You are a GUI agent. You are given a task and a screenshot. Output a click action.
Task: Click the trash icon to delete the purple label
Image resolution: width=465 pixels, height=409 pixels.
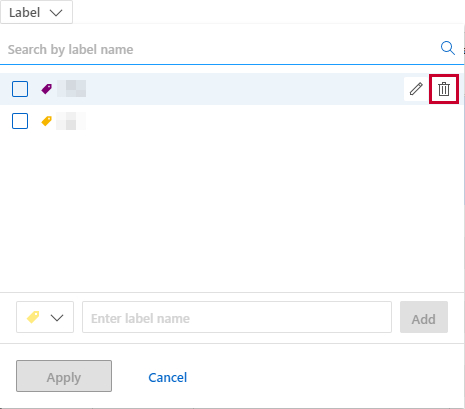[444, 89]
